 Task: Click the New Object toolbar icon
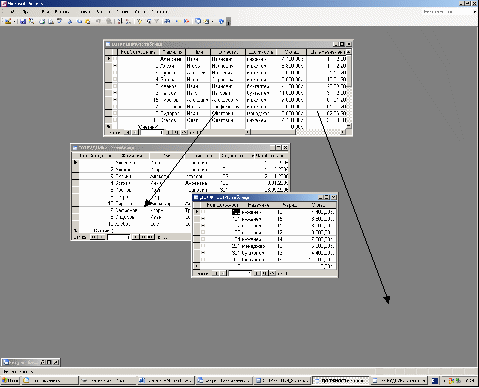pyautogui.click(x=207, y=21)
